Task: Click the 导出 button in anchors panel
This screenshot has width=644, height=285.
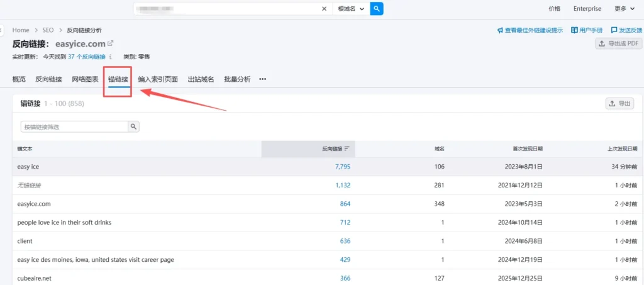Action: 619,103
